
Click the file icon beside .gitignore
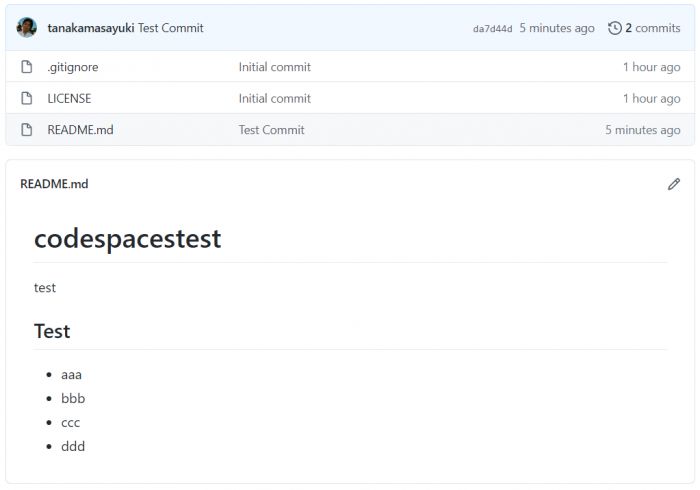pos(27,67)
